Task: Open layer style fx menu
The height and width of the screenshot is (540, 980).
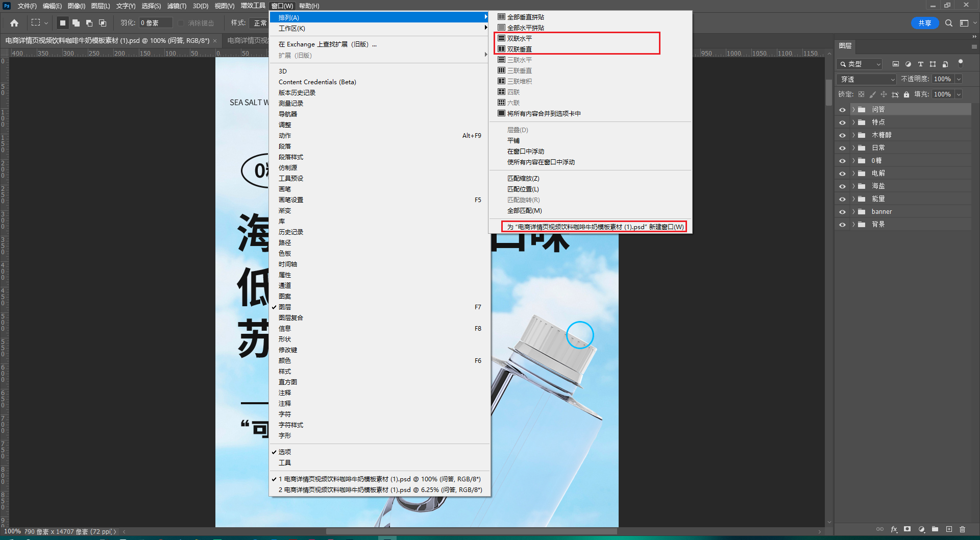Action: (894, 529)
